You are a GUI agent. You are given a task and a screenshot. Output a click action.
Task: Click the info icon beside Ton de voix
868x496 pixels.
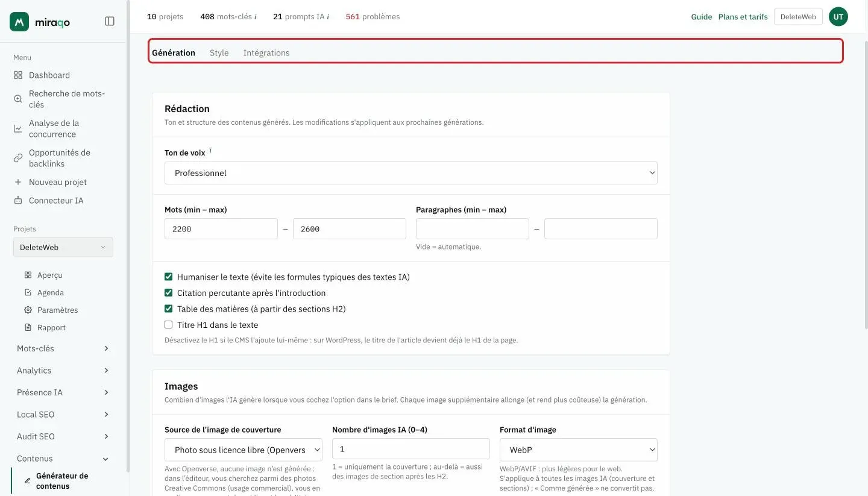point(210,151)
